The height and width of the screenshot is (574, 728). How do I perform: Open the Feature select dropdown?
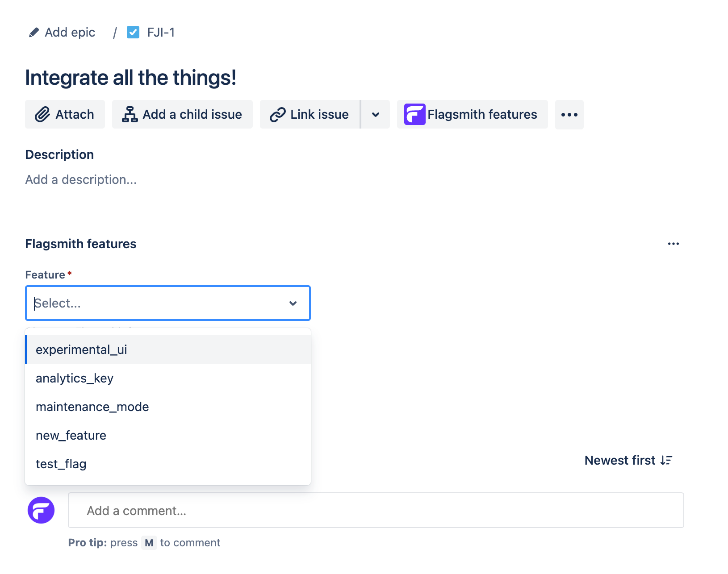click(x=167, y=303)
